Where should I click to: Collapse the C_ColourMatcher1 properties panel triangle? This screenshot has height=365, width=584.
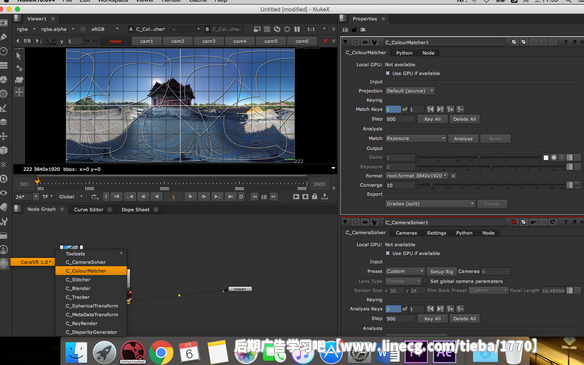pos(345,42)
